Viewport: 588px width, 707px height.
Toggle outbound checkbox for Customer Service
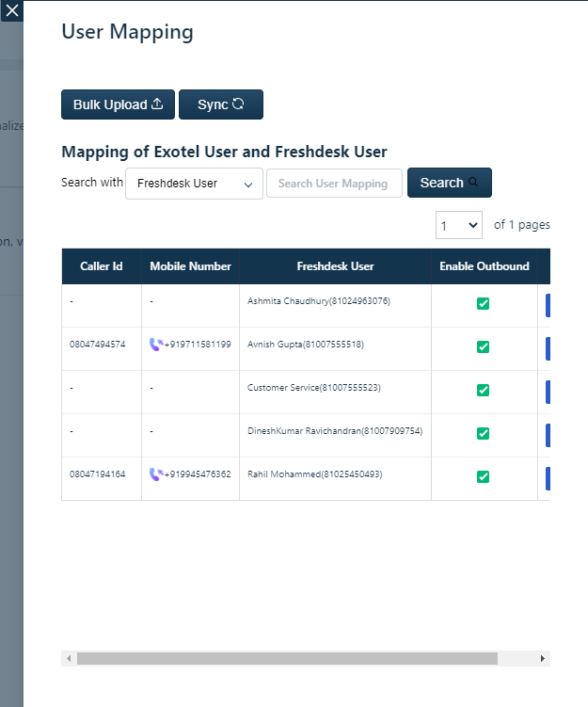(x=483, y=391)
